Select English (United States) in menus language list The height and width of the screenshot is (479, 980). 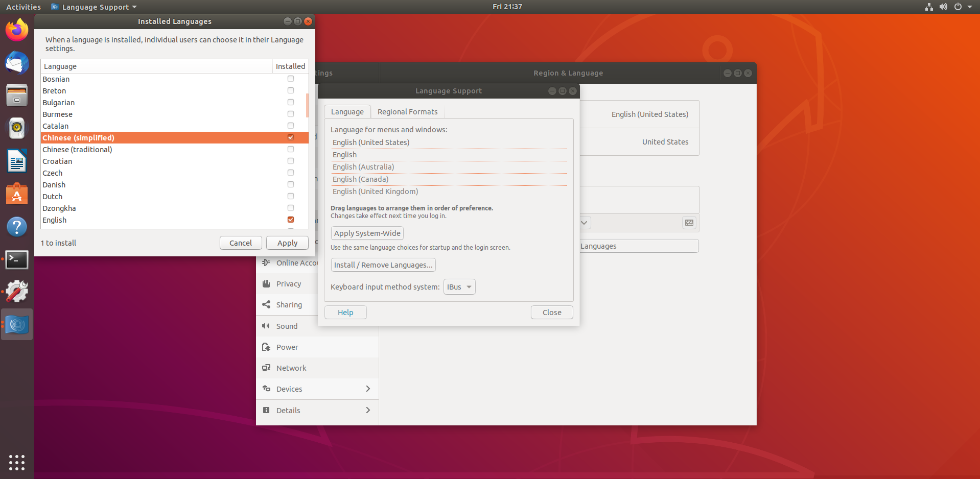pyautogui.click(x=449, y=142)
